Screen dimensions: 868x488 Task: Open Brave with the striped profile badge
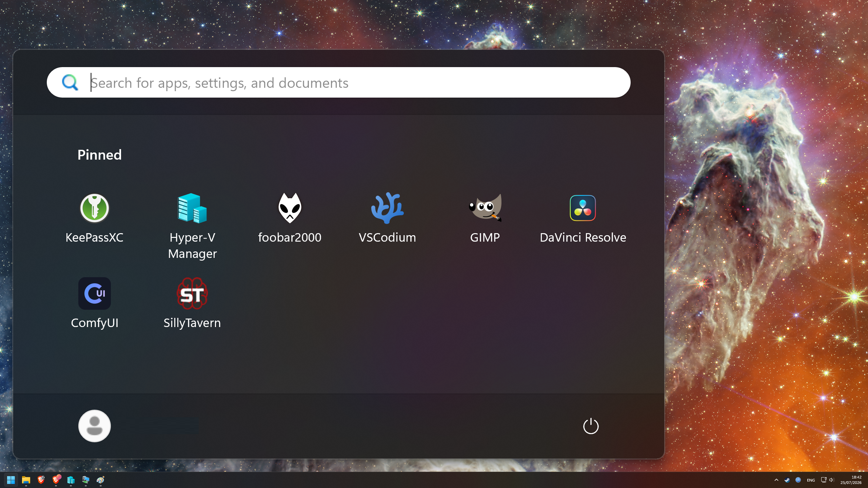point(56,480)
